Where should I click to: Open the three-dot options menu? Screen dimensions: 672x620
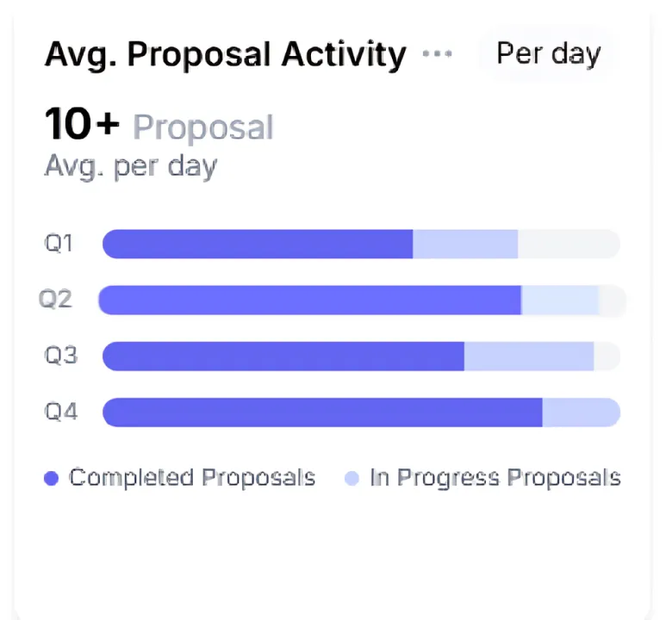(437, 53)
